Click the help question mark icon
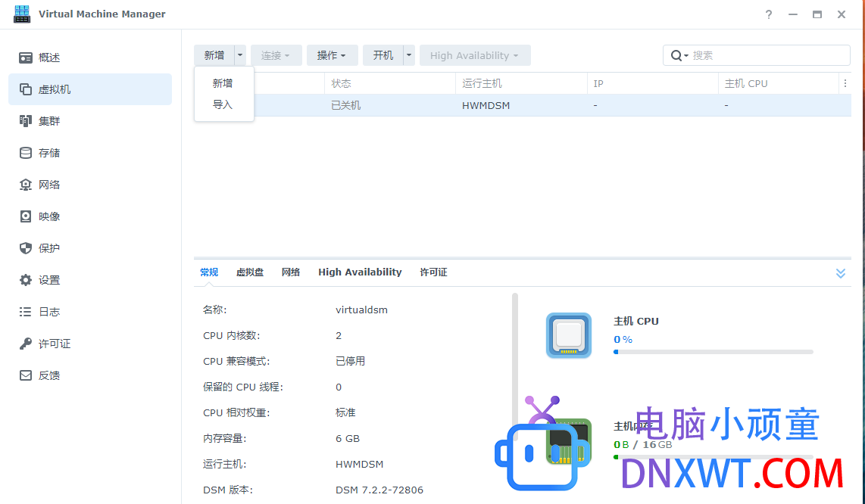The width and height of the screenshot is (865, 504). point(768,14)
